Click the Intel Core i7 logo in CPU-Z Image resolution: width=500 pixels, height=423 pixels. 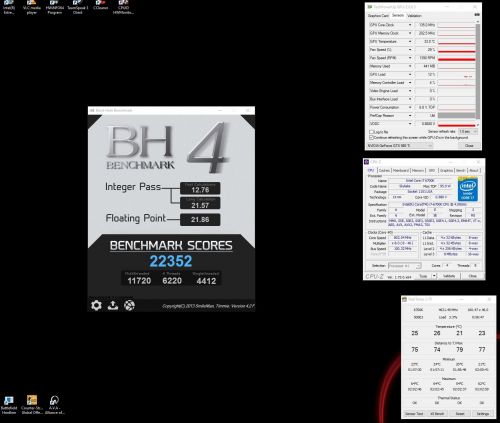(467, 189)
